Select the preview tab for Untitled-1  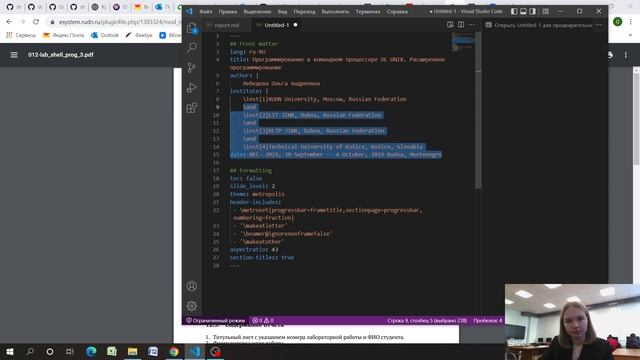539,25
